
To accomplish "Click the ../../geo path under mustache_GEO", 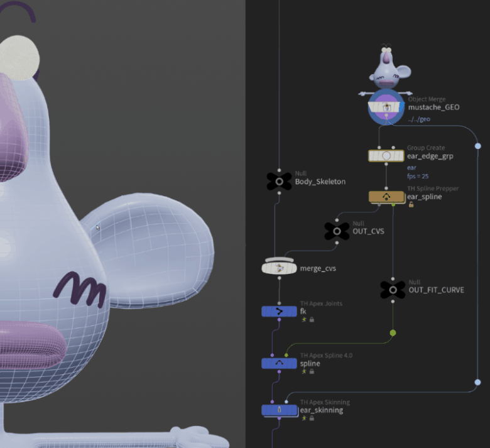I will coord(419,119).
